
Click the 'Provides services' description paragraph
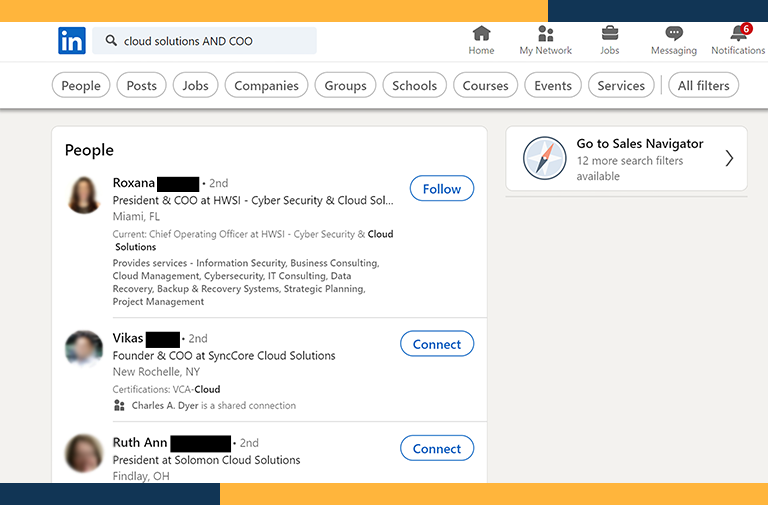tap(246, 282)
